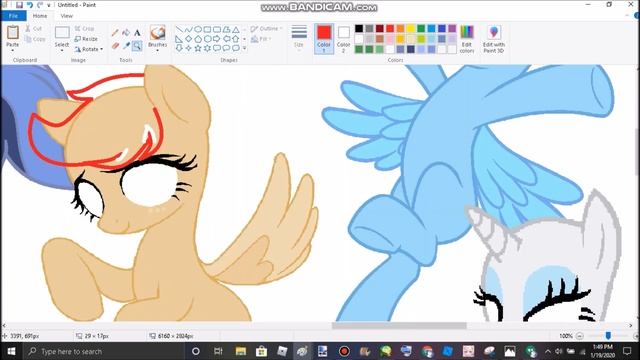The height and width of the screenshot is (360, 640).
Task: Select the Color picker eyedropper tool
Action: click(126, 46)
